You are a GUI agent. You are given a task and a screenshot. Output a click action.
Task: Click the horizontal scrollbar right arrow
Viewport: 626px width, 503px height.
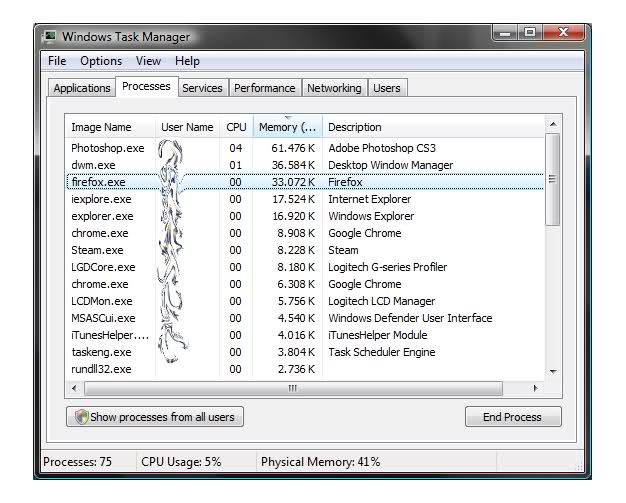[535, 388]
